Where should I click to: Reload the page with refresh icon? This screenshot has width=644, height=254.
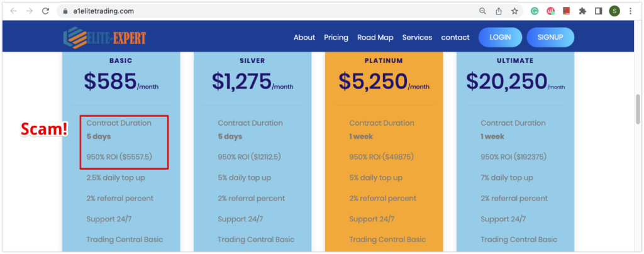[45, 11]
